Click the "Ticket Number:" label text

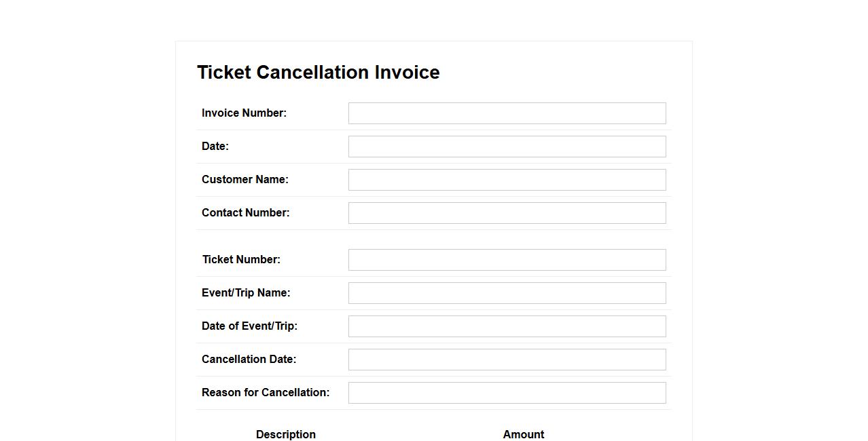click(241, 260)
